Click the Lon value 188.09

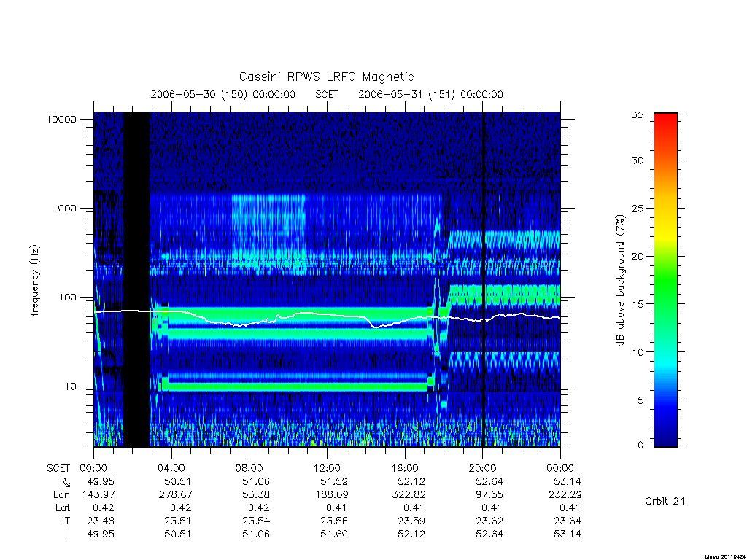coord(330,495)
